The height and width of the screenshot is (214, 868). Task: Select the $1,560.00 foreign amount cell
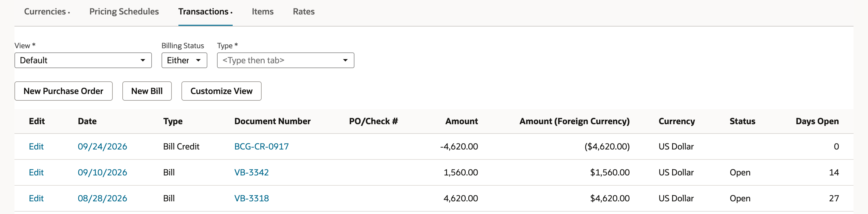(x=609, y=172)
